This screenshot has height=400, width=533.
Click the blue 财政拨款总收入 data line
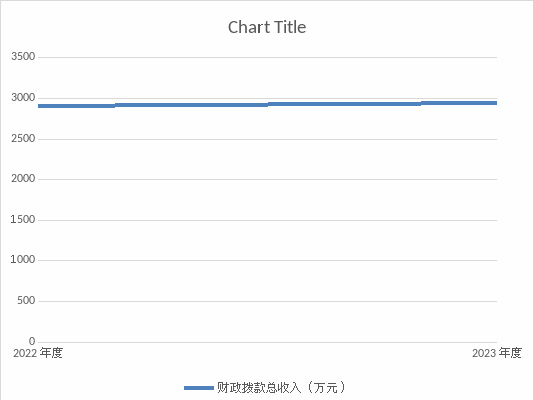268,104
